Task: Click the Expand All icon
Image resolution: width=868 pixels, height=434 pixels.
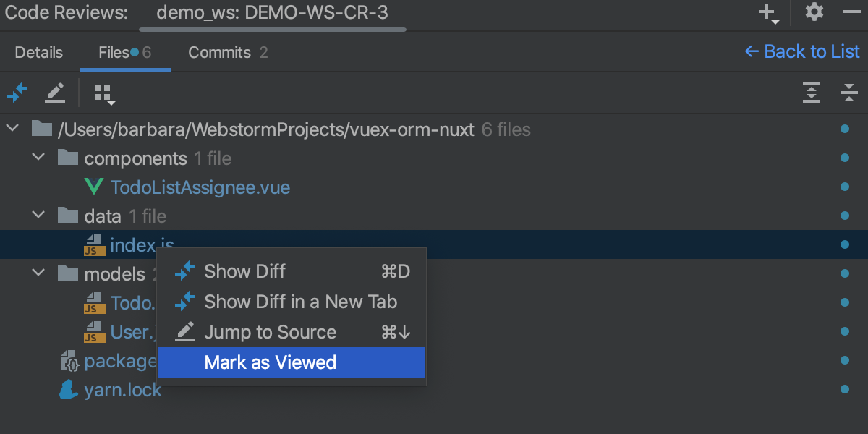Action: 812,93
